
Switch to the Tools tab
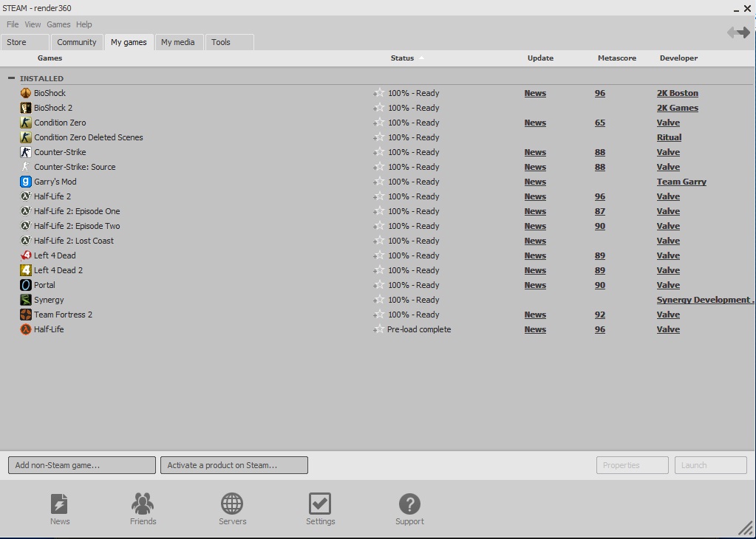(x=230, y=42)
